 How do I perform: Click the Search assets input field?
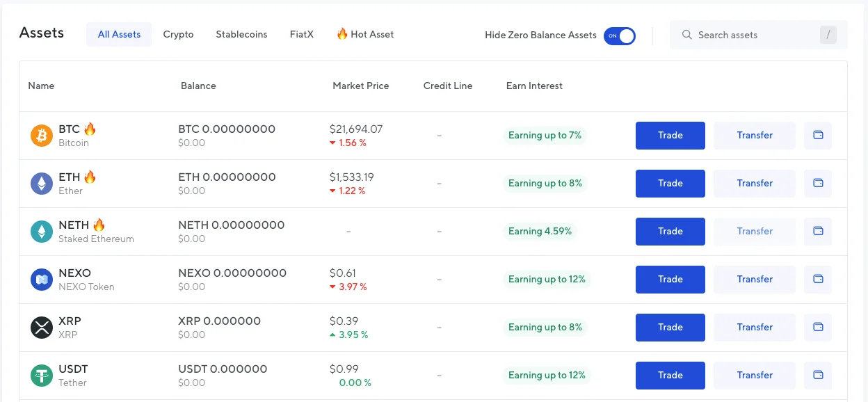[x=751, y=35]
